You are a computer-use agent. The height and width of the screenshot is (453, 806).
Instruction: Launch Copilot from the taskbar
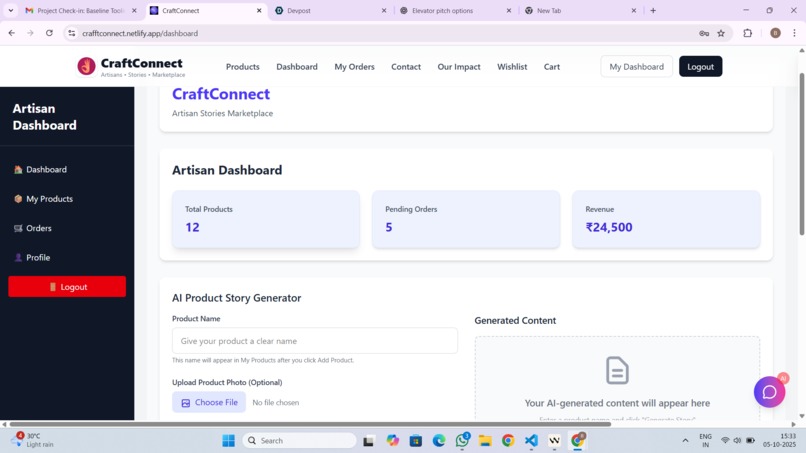pos(393,441)
